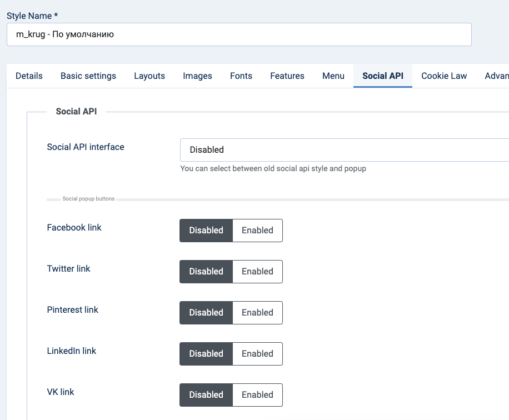Enable the LinkedIn link option

tap(257, 354)
